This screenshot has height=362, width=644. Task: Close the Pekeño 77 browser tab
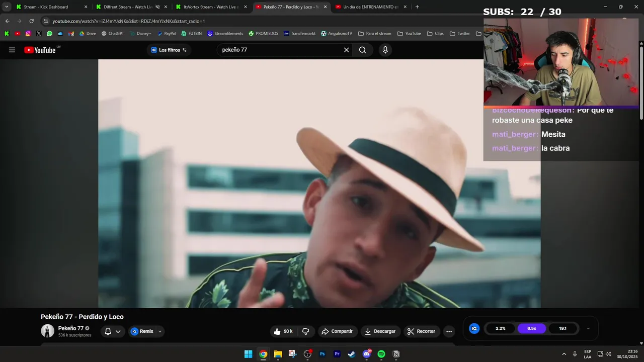tap(325, 7)
